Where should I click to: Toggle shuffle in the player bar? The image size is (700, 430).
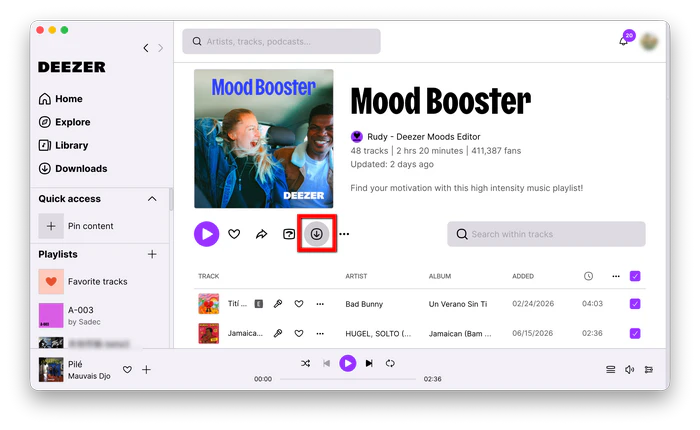305,363
